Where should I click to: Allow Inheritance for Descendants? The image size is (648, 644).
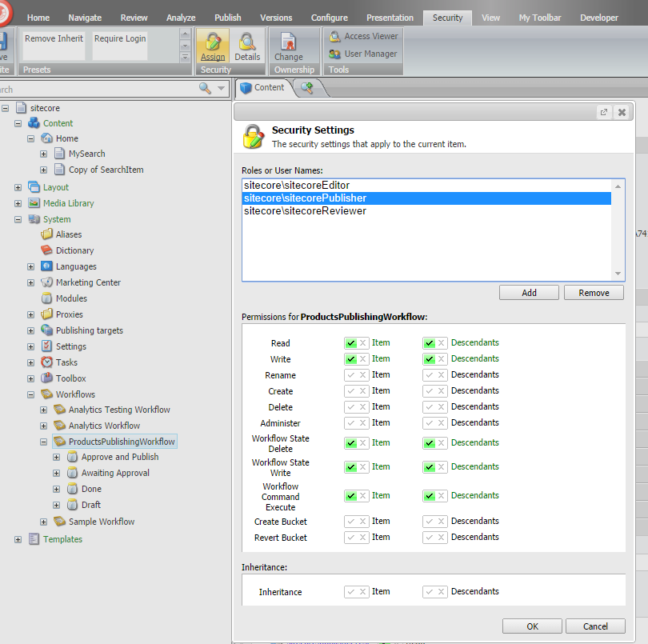[x=430, y=592]
